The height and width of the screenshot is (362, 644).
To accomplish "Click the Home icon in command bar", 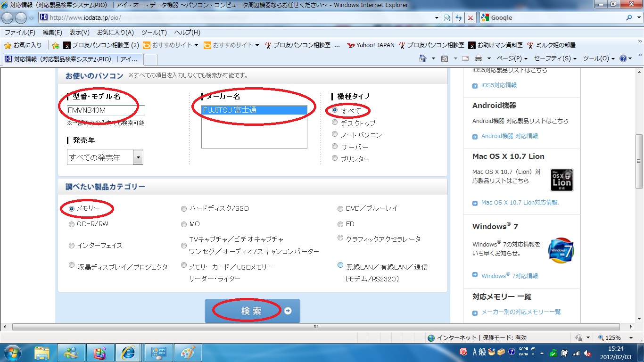I will [423, 58].
